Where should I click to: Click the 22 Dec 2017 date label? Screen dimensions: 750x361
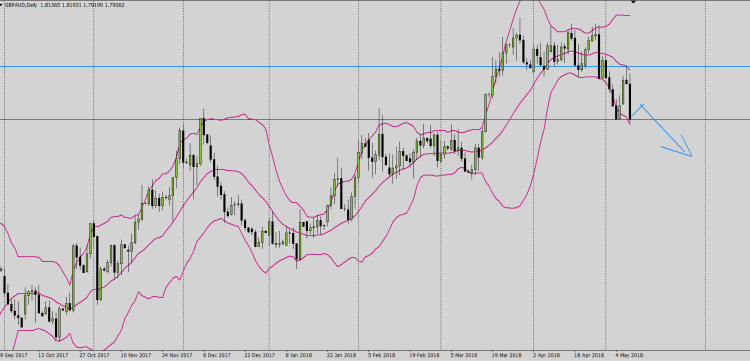258,356
